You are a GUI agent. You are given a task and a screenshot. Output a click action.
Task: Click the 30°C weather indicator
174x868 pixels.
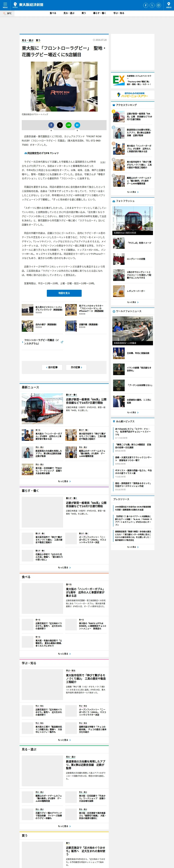pyautogui.click(x=7, y=13)
